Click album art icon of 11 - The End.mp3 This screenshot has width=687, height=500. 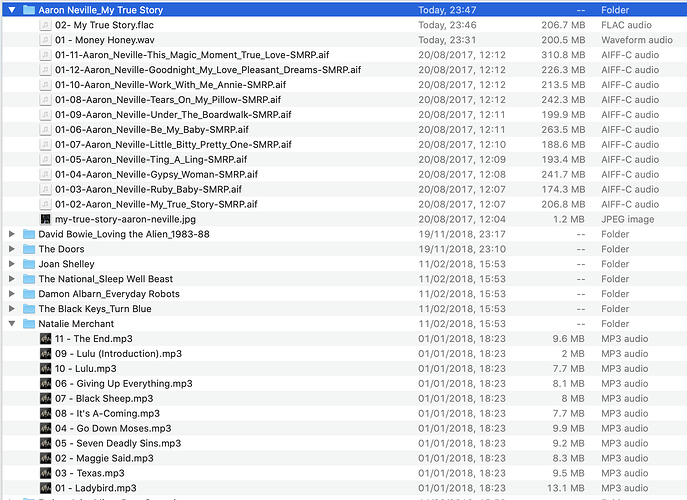[x=45, y=339]
